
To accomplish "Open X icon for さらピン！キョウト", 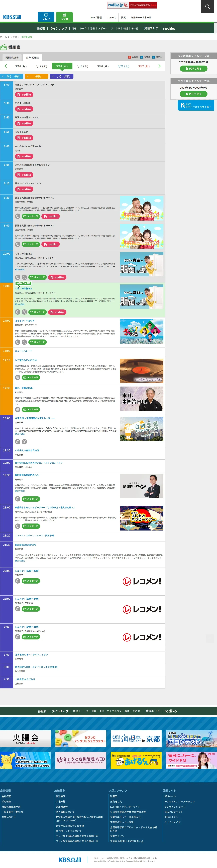I will pyautogui.click(x=24, y=342).
